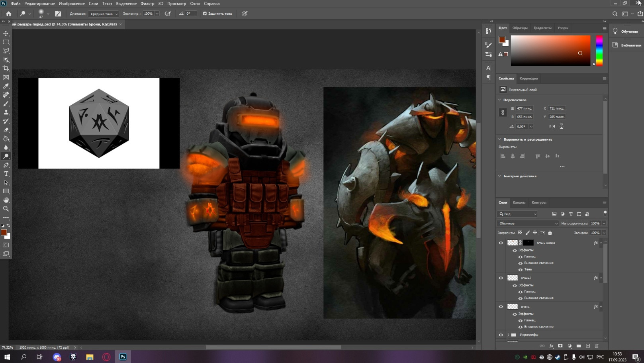
Task: Open the 'Слои' menu in menu bar
Action: pos(93,4)
